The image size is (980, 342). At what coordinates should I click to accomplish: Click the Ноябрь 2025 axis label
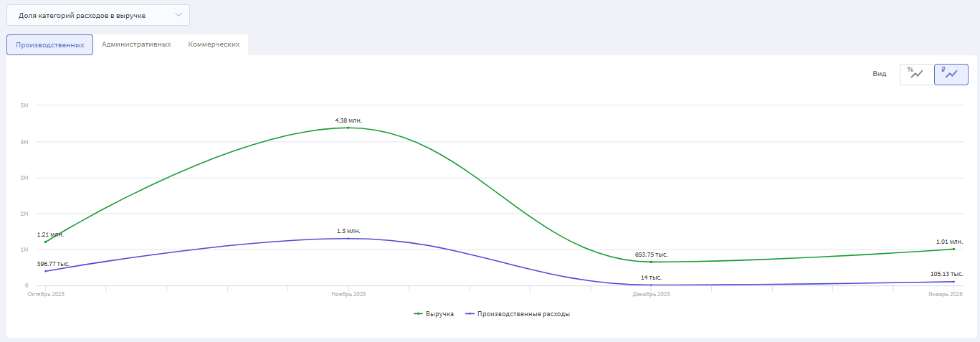click(x=348, y=295)
